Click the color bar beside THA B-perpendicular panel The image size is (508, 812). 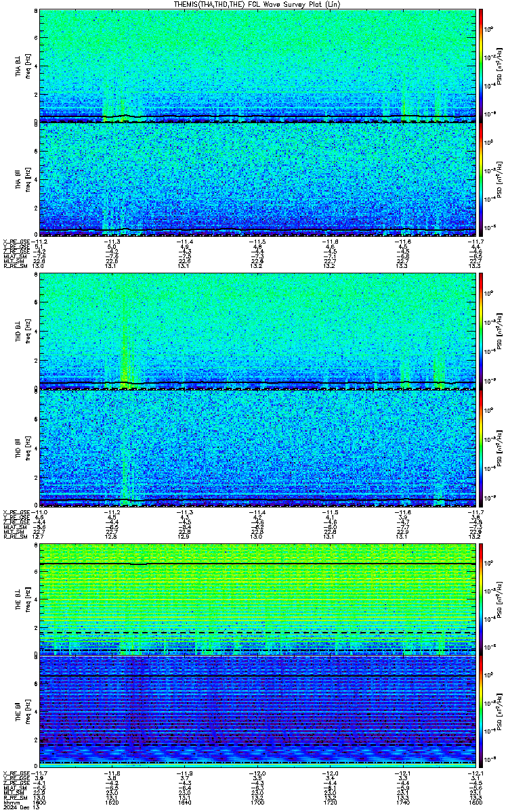click(x=481, y=66)
